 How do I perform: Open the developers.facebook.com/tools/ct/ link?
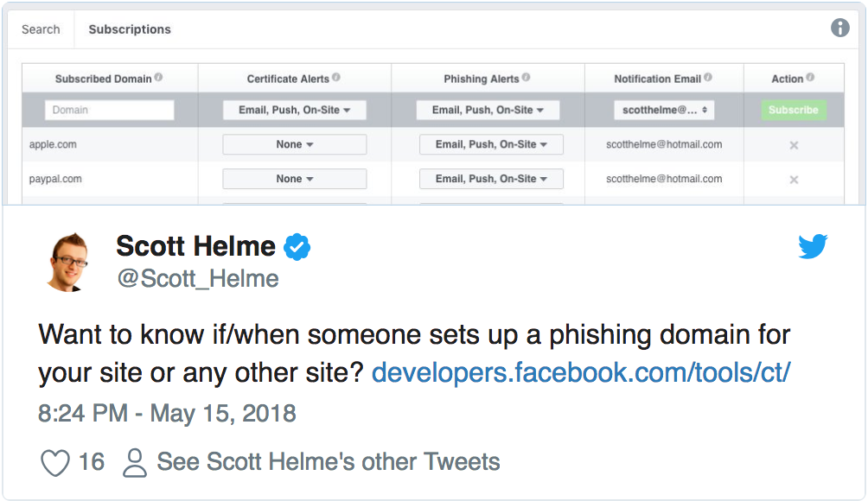[x=581, y=372]
